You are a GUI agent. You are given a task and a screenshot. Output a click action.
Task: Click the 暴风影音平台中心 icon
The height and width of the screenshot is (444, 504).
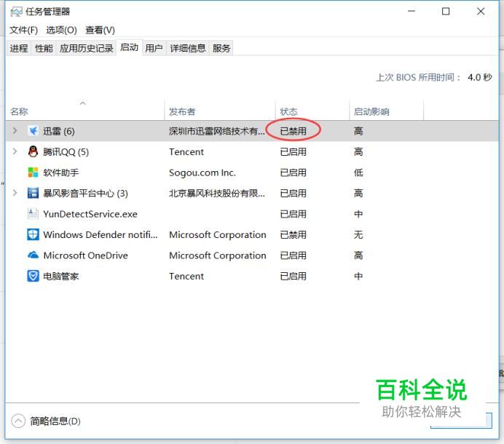[x=33, y=193]
